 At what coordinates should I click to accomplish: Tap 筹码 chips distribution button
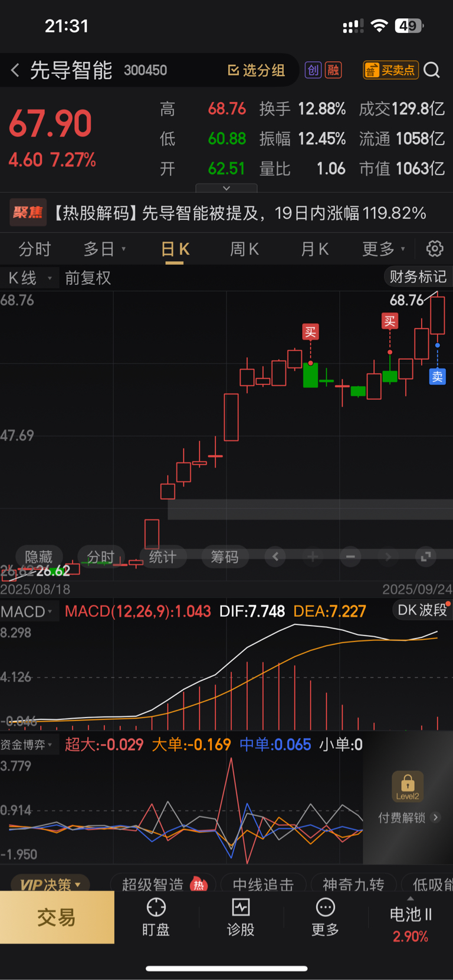click(224, 557)
